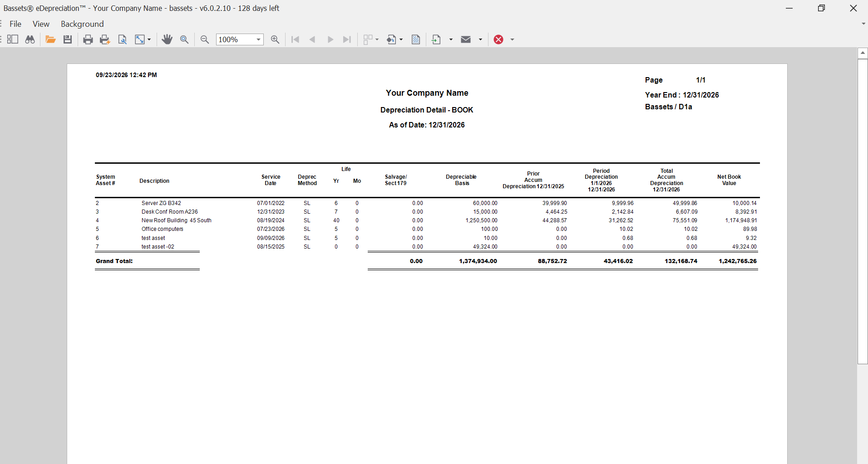Go to the next page
The height and width of the screenshot is (464, 868).
330,39
